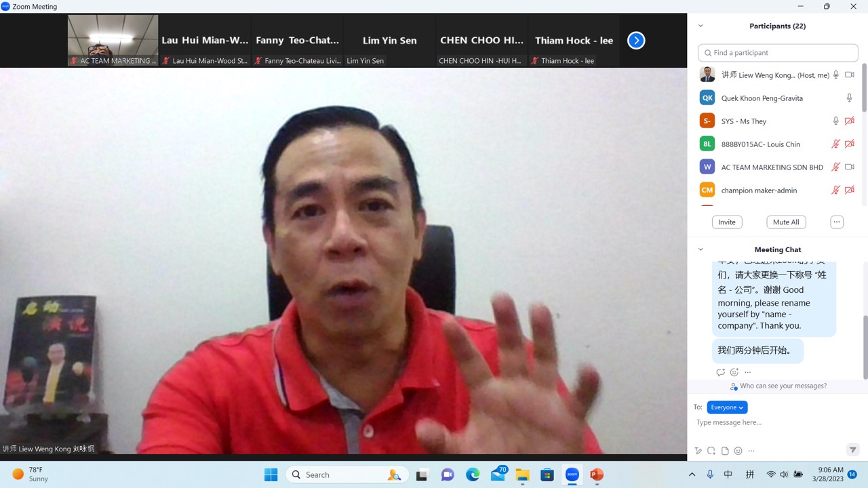Click the Mute All button
Viewport: 868px width, 488px height.
click(786, 222)
